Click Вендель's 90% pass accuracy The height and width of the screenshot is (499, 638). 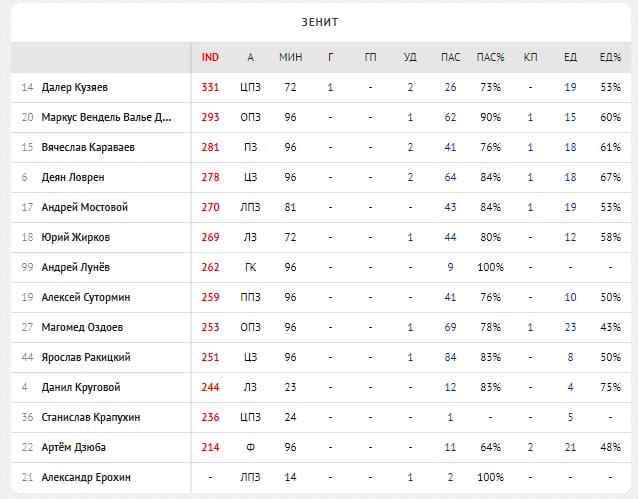click(490, 118)
